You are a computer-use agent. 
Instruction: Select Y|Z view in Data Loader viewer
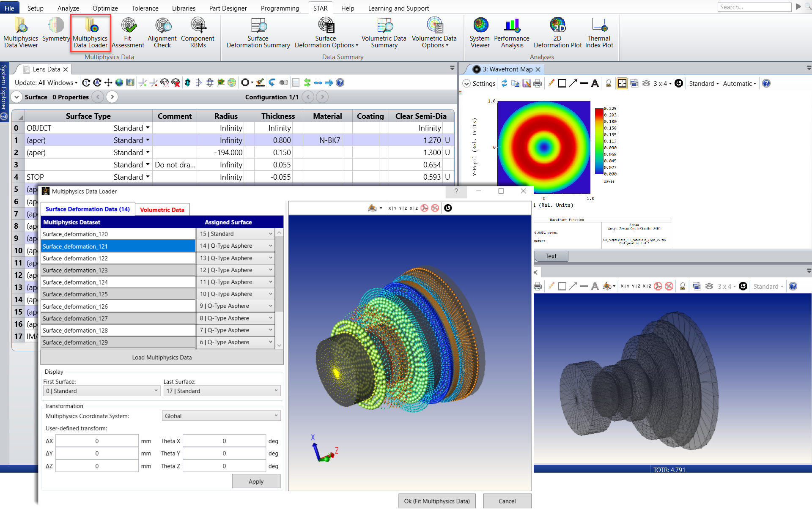click(x=403, y=208)
